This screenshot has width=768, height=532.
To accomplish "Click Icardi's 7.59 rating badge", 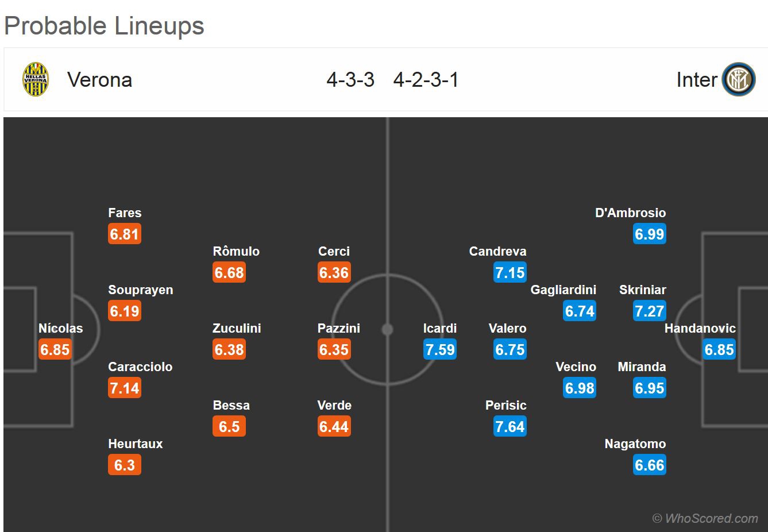I will click(440, 349).
